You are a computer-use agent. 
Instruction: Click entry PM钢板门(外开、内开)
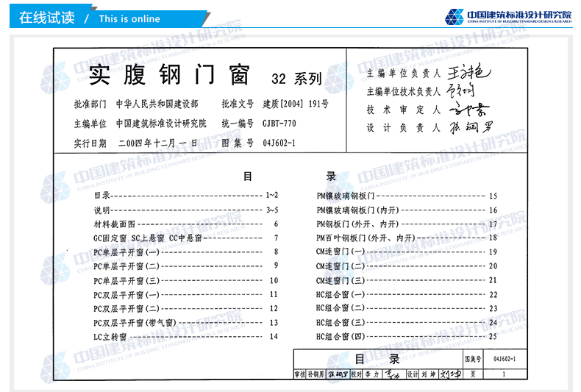[x=407, y=224]
